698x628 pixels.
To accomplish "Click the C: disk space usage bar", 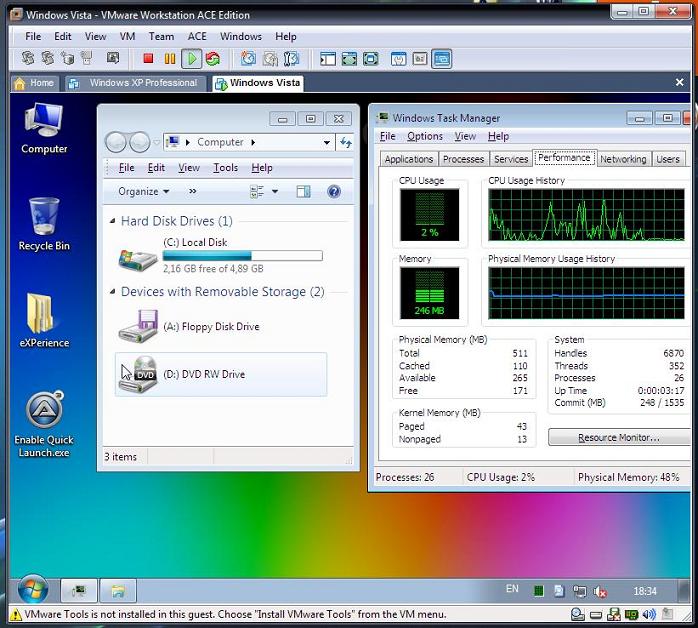I will click(243, 255).
